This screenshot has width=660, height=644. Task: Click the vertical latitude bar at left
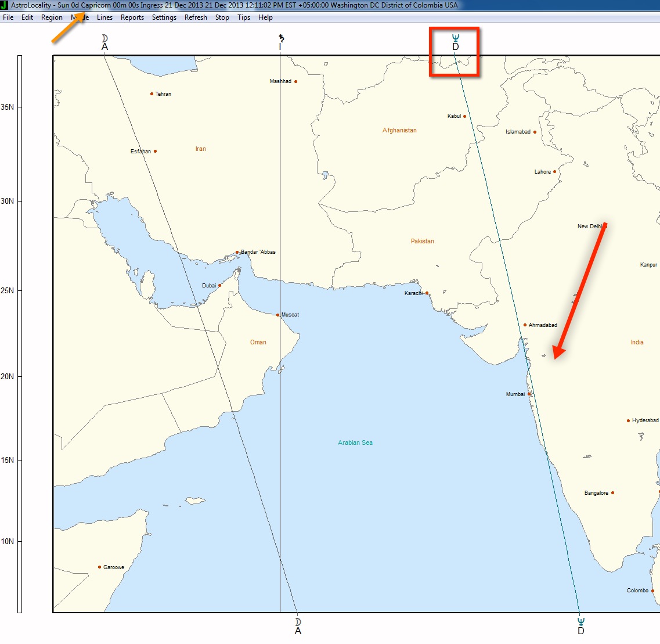[20, 334]
